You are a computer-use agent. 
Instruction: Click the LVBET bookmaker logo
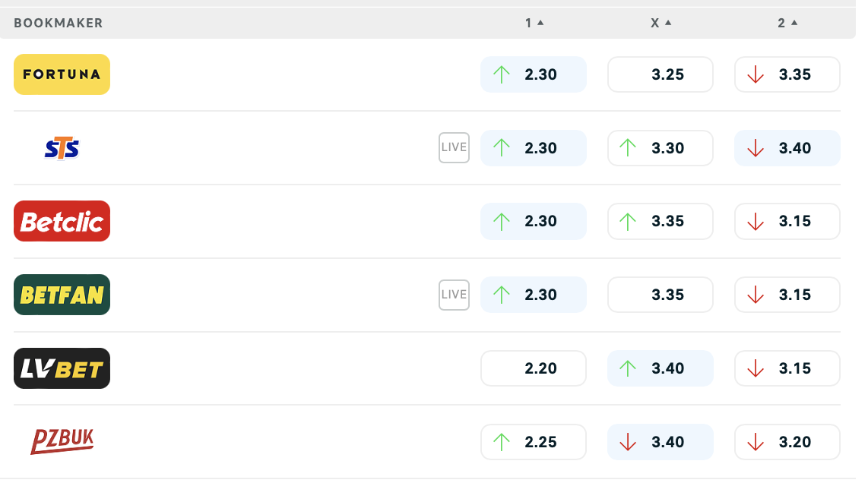[x=62, y=368]
